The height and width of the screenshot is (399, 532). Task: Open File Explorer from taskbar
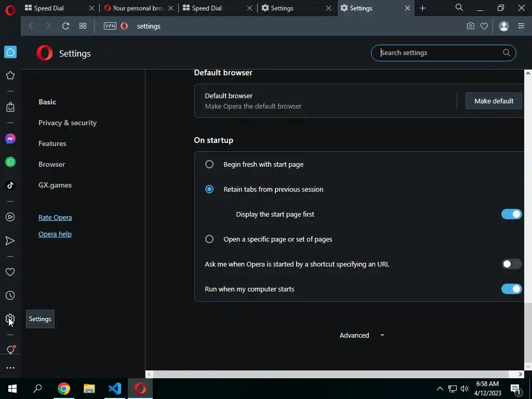[89, 389]
